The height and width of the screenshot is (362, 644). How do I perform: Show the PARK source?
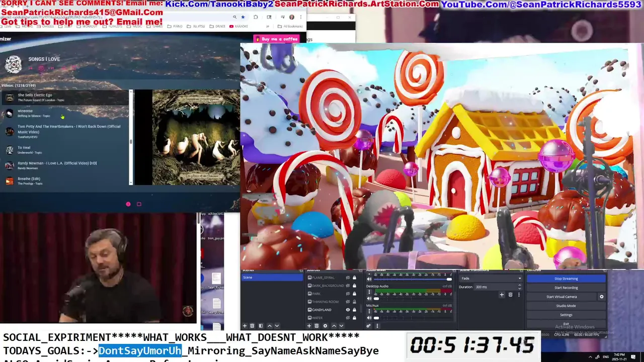[x=348, y=294]
